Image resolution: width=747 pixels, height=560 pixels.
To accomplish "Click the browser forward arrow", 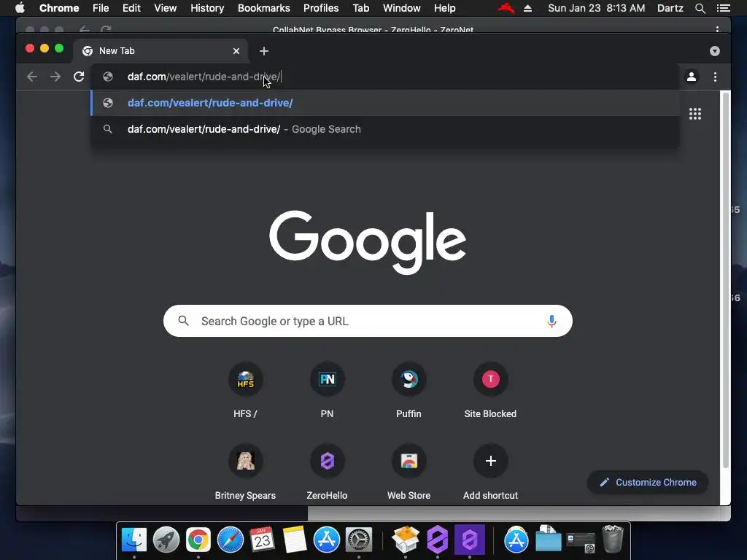I will pyautogui.click(x=55, y=77).
